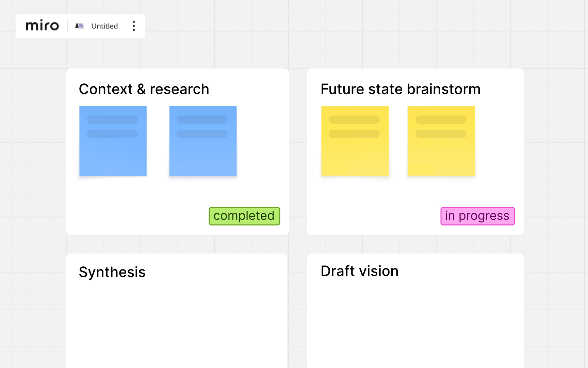Image resolution: width=588 pixels, height=368 pixels.
Task: Click the Untitled board name
Action: click(104, 26)
